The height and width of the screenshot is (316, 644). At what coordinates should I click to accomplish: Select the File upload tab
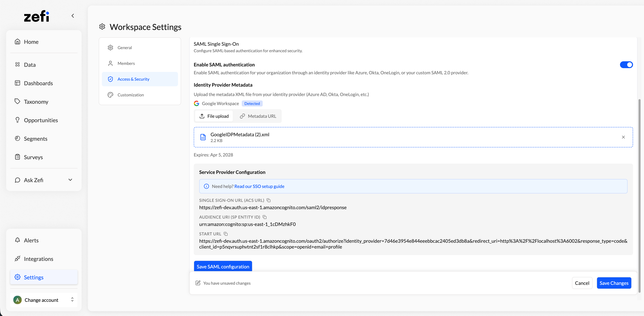pyautogui.click(x=214, y=116)
